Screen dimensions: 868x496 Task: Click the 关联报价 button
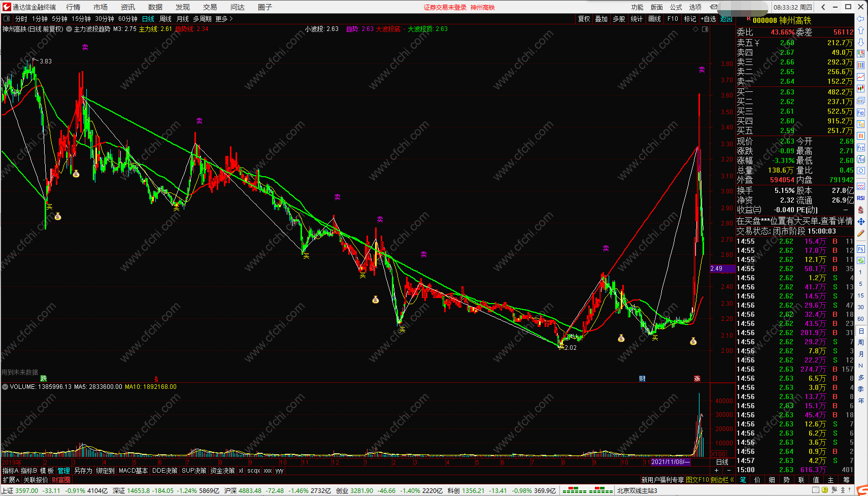36,480
